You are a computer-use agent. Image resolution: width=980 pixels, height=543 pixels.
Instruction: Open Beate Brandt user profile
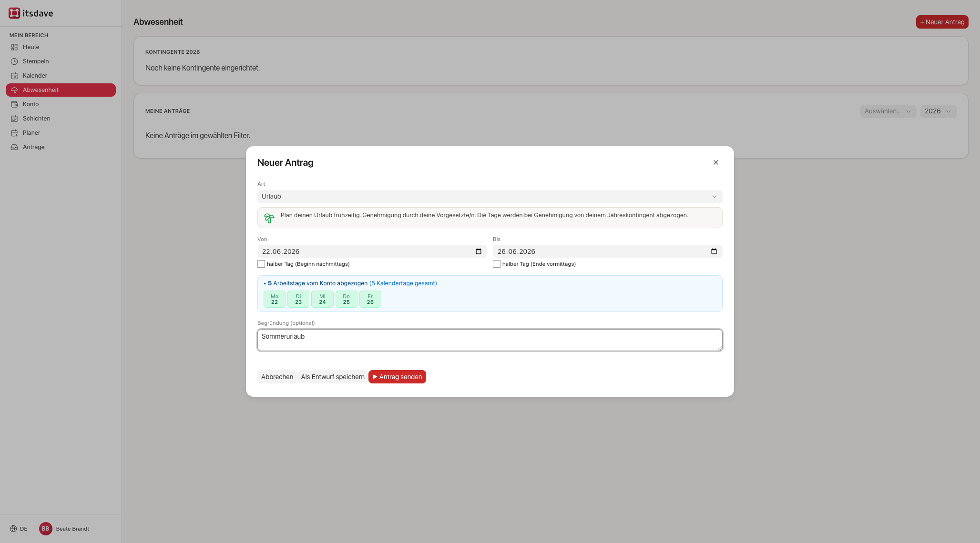[72, 529]
